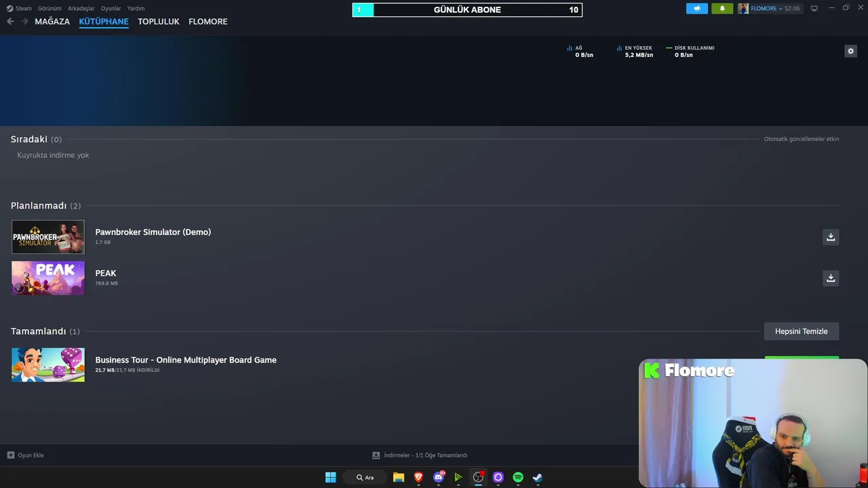The image size is (868, 488).
Task: Open download settings gear icon
Action: pyautogui.click(x=850, y=51)
